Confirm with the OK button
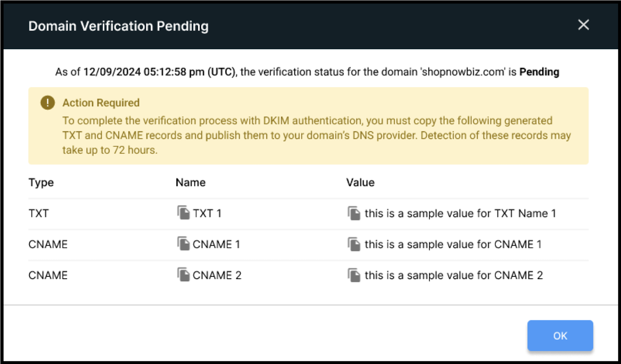621x364 pixels. pyautogui.click(x=560, y=336)
